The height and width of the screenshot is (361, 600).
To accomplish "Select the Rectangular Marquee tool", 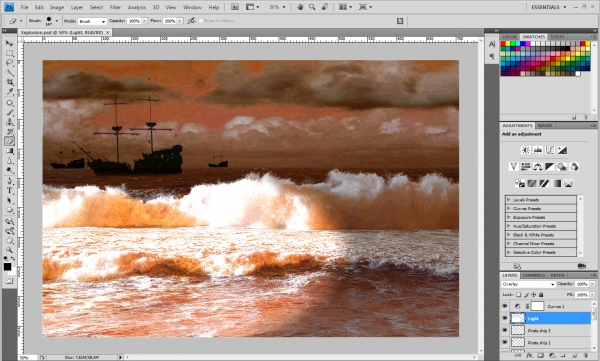I will (x=9, y=53).
